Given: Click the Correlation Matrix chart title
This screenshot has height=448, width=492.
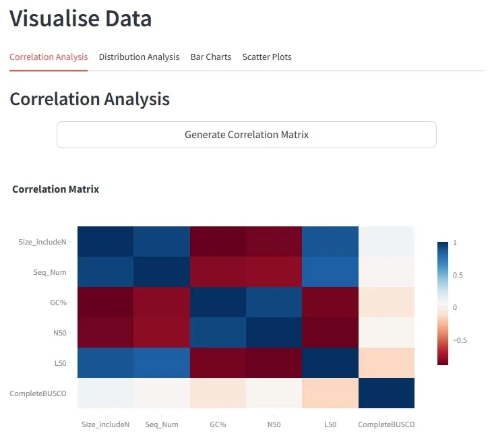Looking at the screenshot, I should tap(56, 189).
